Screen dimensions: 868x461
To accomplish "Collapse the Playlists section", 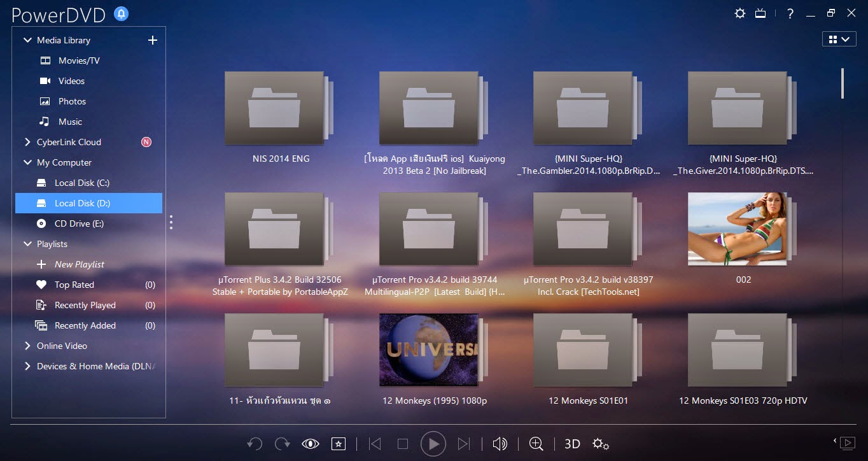I will (27, 244).
